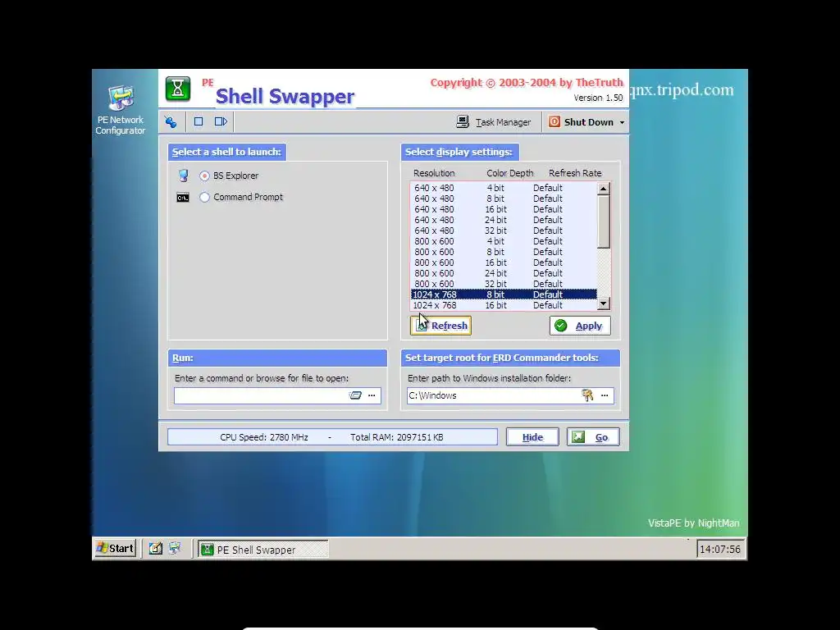Click the run command folder icon
This screenshot has width=840, height=630.
click(x=355, y=395)
